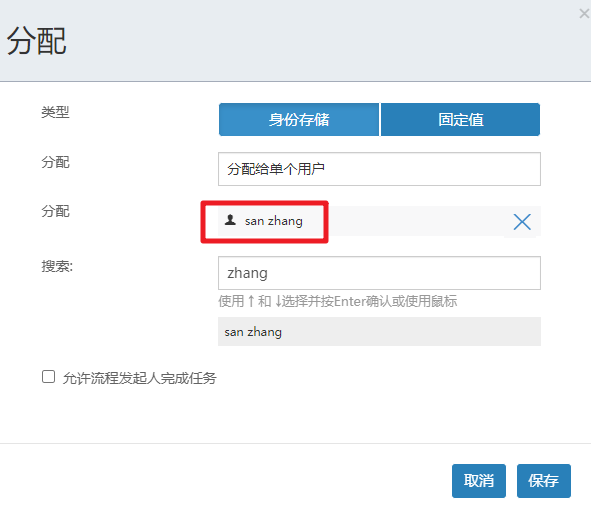Viewport: 591px width, 510px height.
Task: Click the person icon beside san zhang
Action: point(230,220)
